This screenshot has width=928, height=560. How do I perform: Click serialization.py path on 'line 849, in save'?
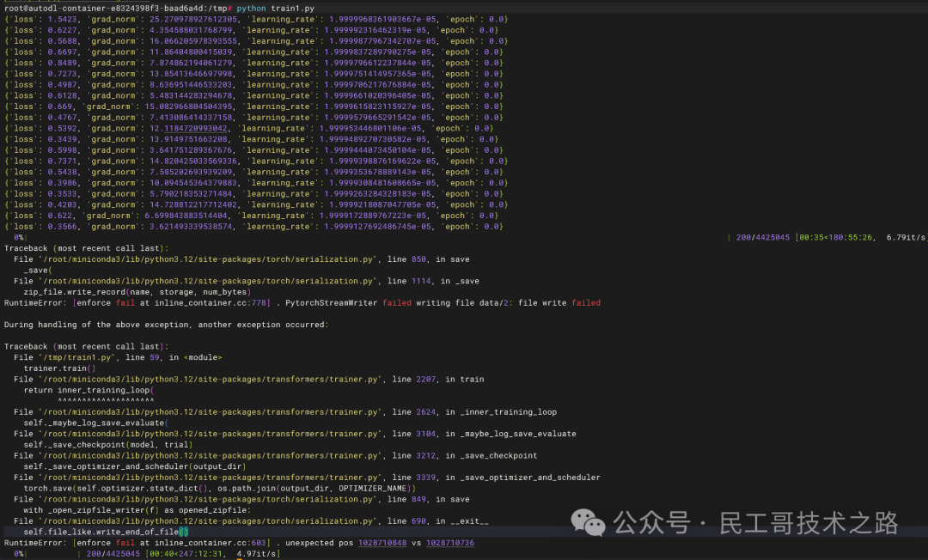pos(208,499)
